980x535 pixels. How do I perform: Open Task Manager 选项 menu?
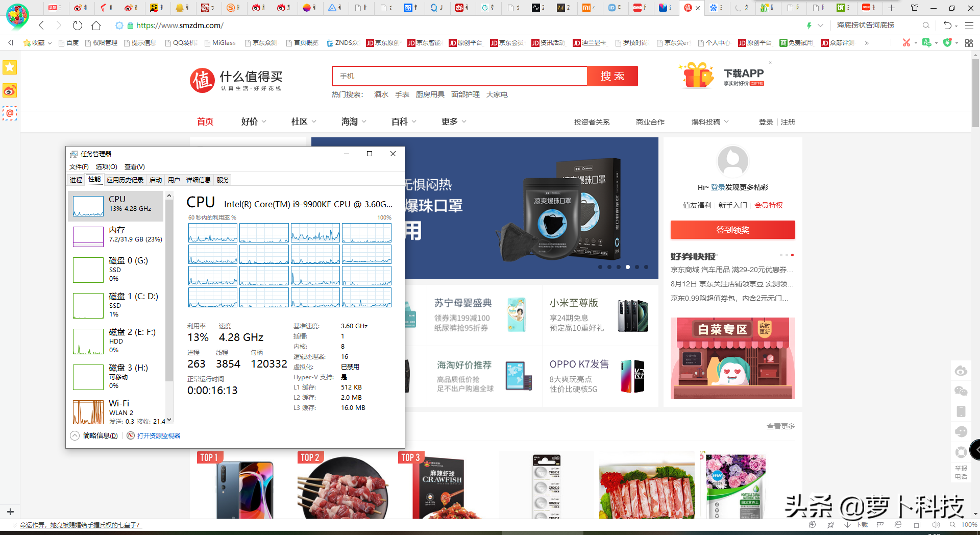pyautogui.click(x=106, y=167)
